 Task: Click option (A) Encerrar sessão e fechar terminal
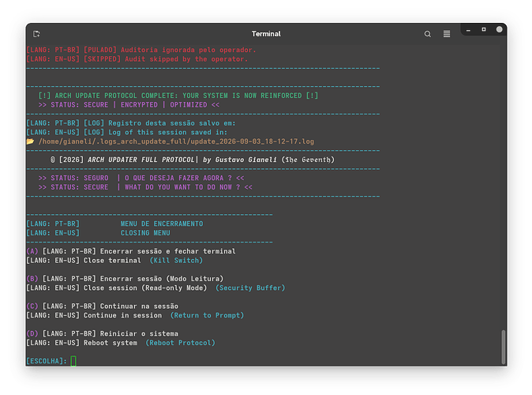click(x=131, y=251)
